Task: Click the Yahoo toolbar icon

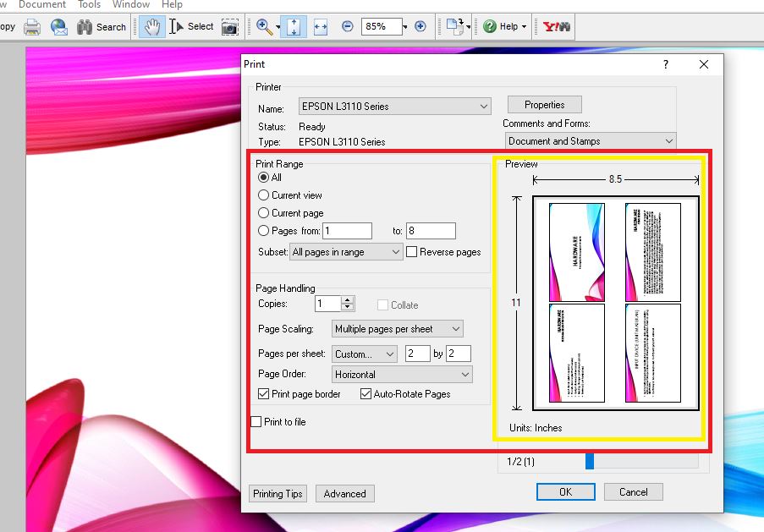Action: [x=557, y=26]
